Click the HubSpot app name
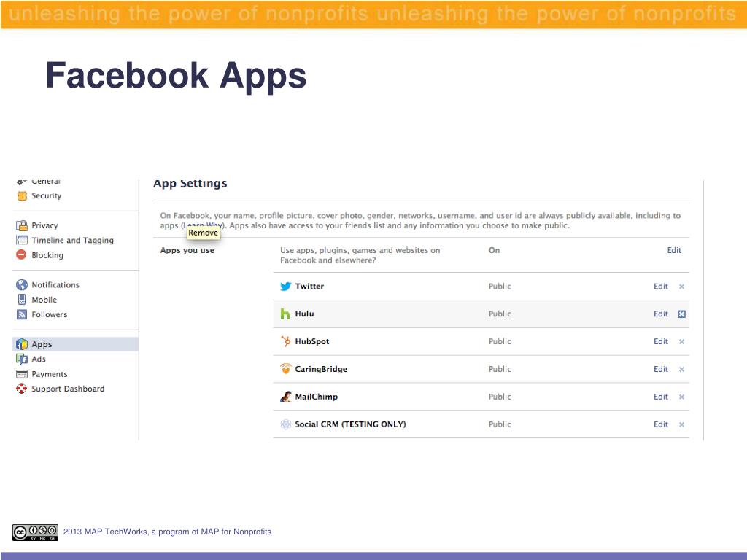The image size is (747, 560). pyautogui.click(x=312, y=341)
